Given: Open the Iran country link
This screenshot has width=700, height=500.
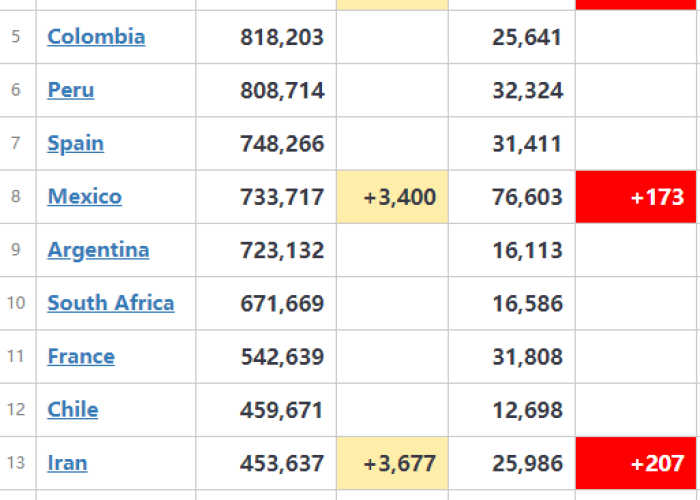Looking at the screenshot, I should point(67,463).
